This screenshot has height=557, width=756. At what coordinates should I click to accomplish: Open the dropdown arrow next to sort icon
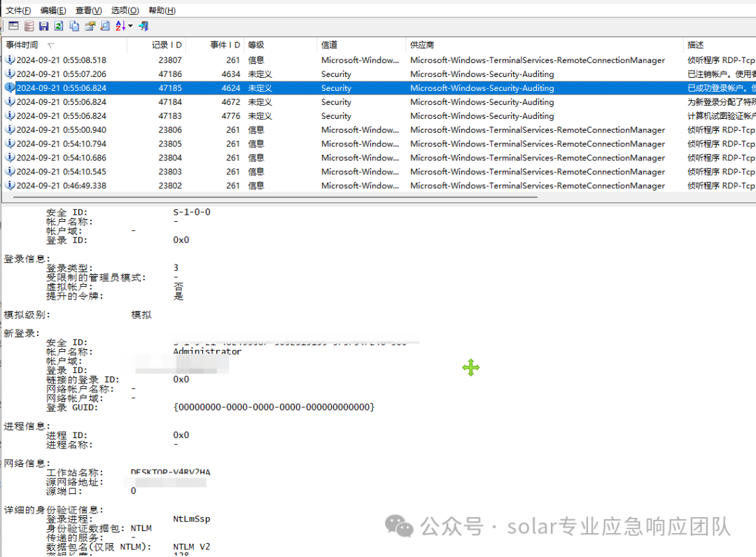(130, 26)
